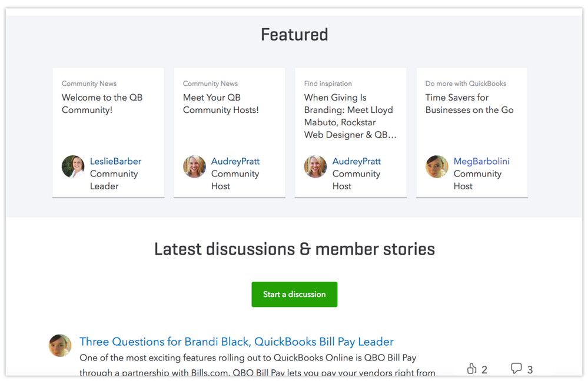Image resolution: width=588 pixels, height=384 pixels.
Task: Open Time Savers for Businesses on the Go
Action: 469,103
